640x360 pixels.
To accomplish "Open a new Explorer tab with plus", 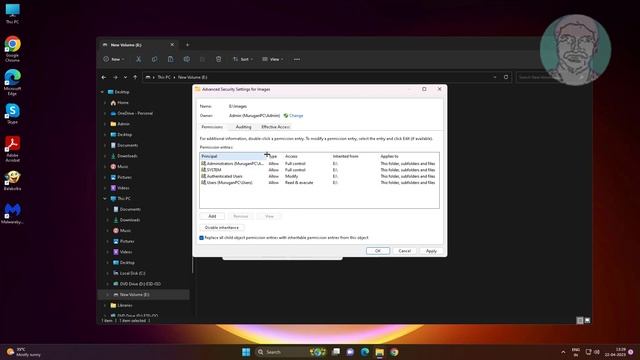I will (x=187, y=44).
